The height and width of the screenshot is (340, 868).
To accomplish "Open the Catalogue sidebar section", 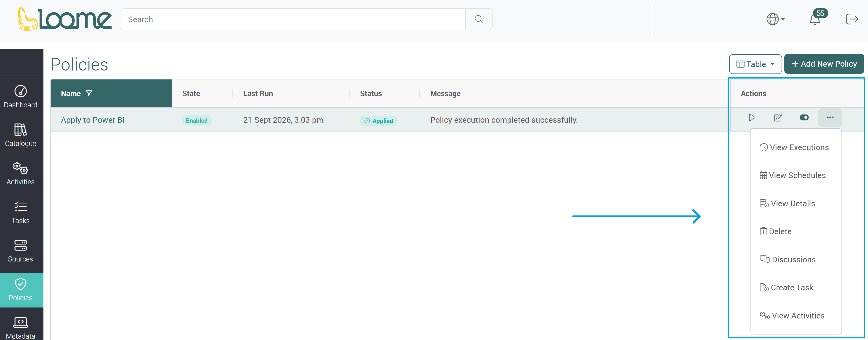I will 21,135.
